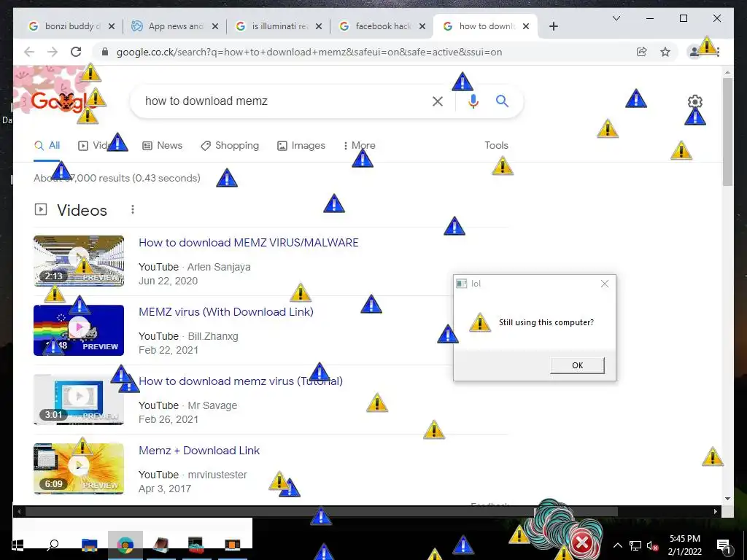Open 'How to download memz virus (Tutorial)' link
This screenshot has height=560, width=747.
click(241, 381)
